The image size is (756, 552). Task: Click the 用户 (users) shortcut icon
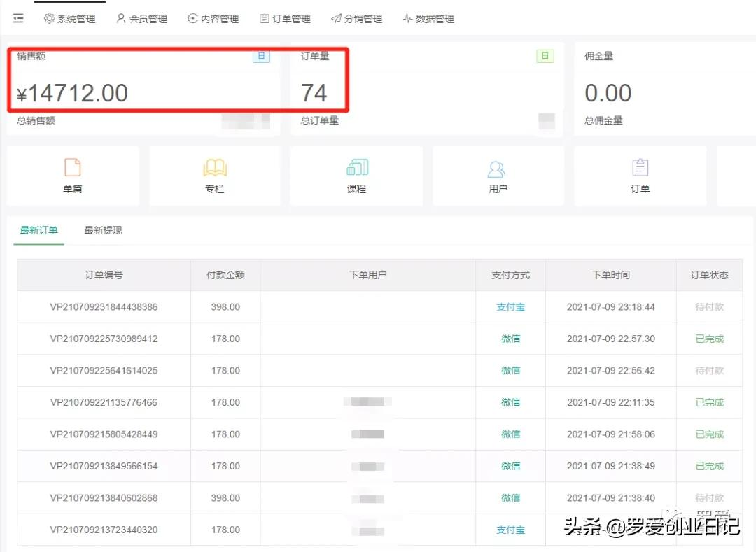pos(498,175)
